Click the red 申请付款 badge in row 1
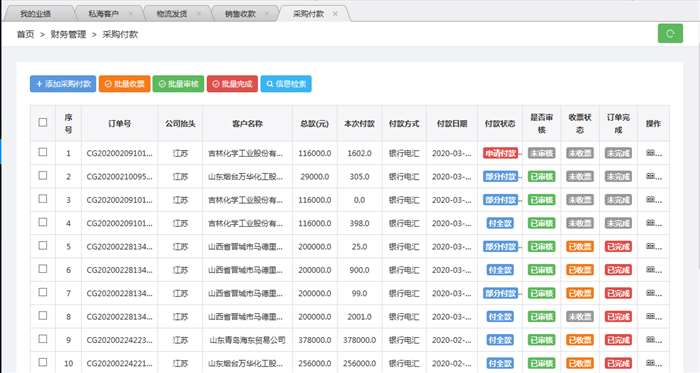This screenshot has width=700, height=373. 500,153
